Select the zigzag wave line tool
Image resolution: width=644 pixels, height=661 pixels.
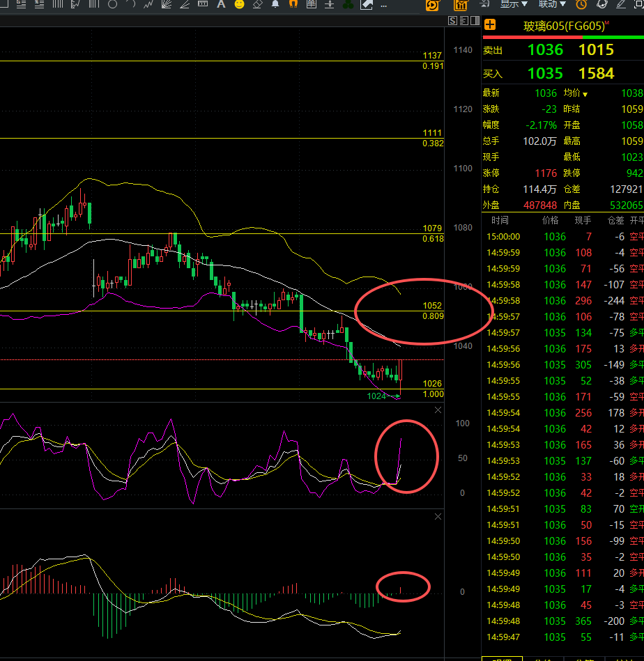point(148,5)
